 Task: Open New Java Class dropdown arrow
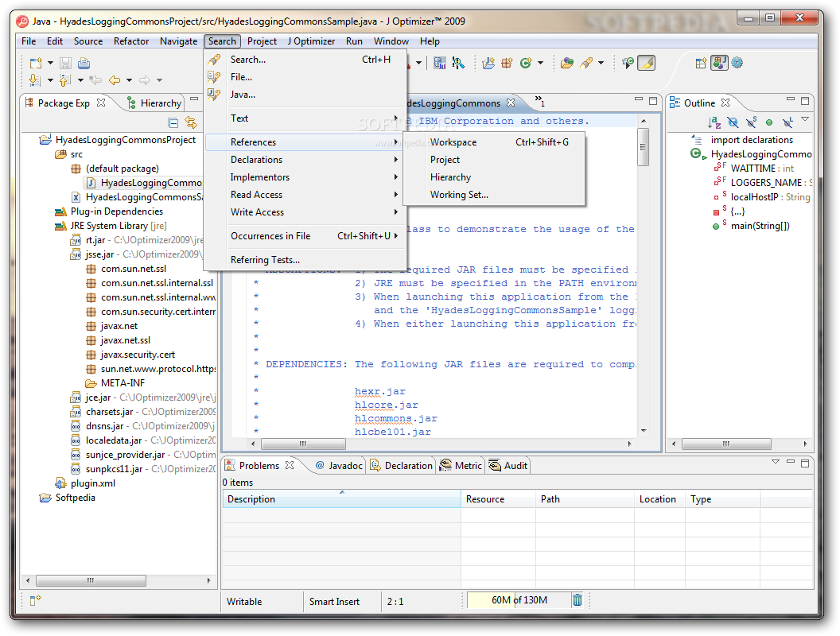pyautogui.click(x=541, y=63)
